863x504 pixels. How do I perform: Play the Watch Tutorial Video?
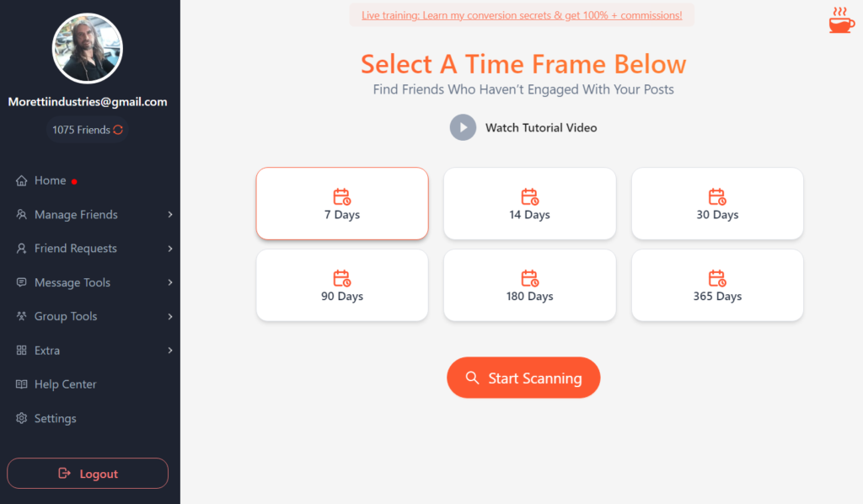click(463, 127)
